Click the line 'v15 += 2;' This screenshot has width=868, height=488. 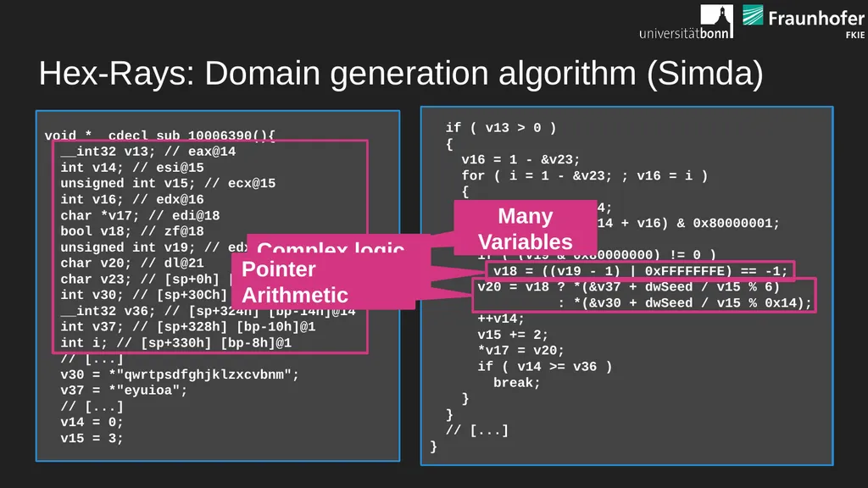(513, 335)
